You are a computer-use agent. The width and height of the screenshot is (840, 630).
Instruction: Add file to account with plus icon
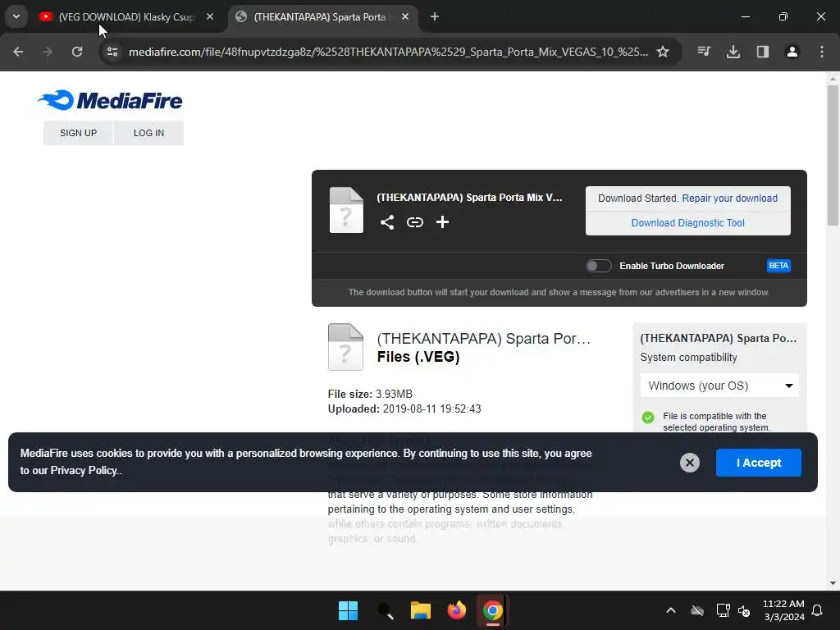click(442, 221)
